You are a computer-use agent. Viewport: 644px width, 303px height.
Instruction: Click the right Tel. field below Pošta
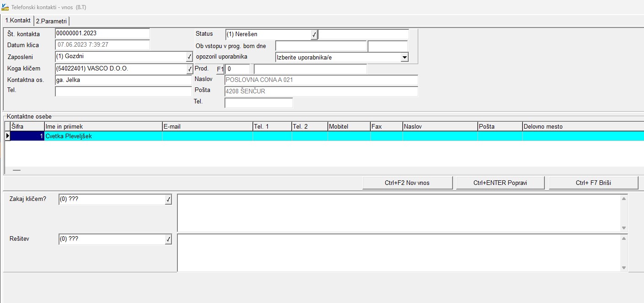click(x=259, y=103)
